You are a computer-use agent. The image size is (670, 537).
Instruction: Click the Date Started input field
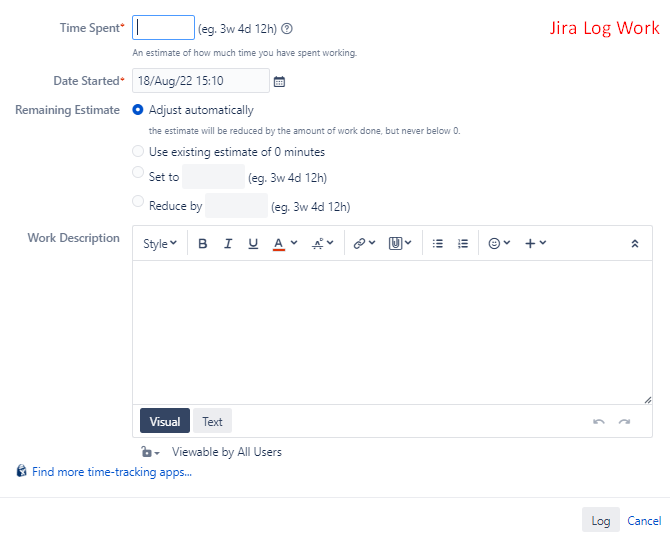[x=201, y=80]
